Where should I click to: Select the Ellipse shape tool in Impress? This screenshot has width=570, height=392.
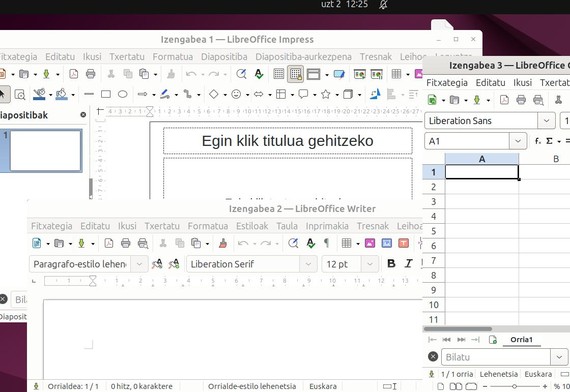pyautogui.click(x=123, y=95)
